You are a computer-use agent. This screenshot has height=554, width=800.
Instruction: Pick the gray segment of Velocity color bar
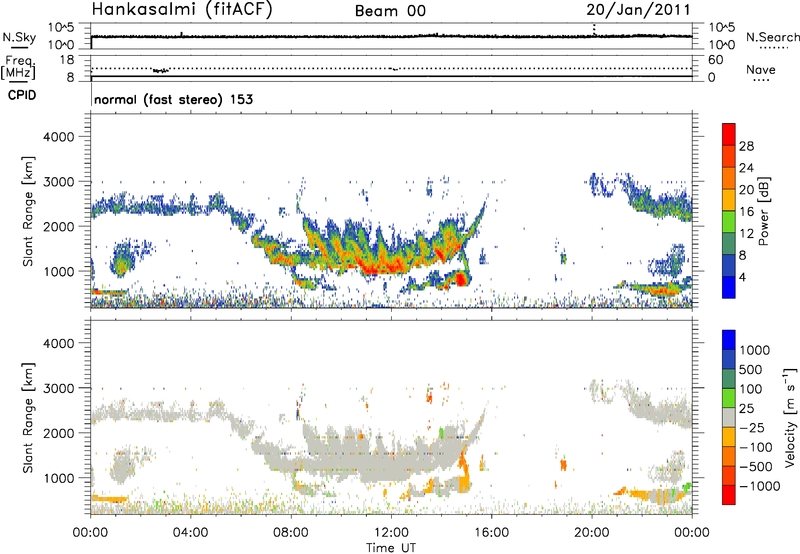point(729,417)
